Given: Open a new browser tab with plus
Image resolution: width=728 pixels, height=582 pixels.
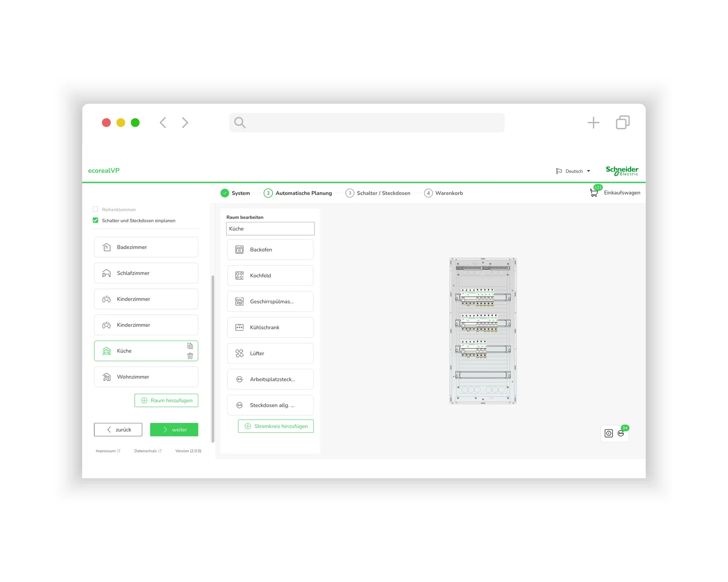Looking at the screenshot, I should pyautogui.click(x=593, y=123).
